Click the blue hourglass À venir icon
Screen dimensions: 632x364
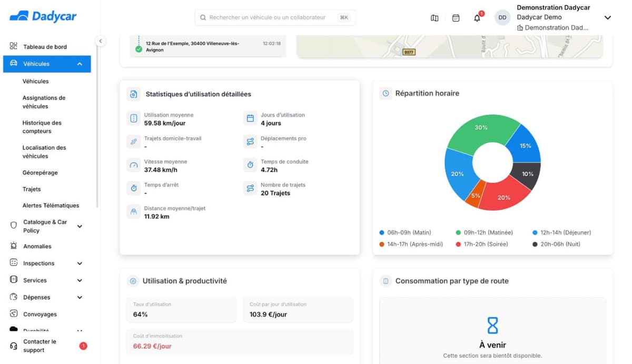pyautogui.click(x=492, y=326)
